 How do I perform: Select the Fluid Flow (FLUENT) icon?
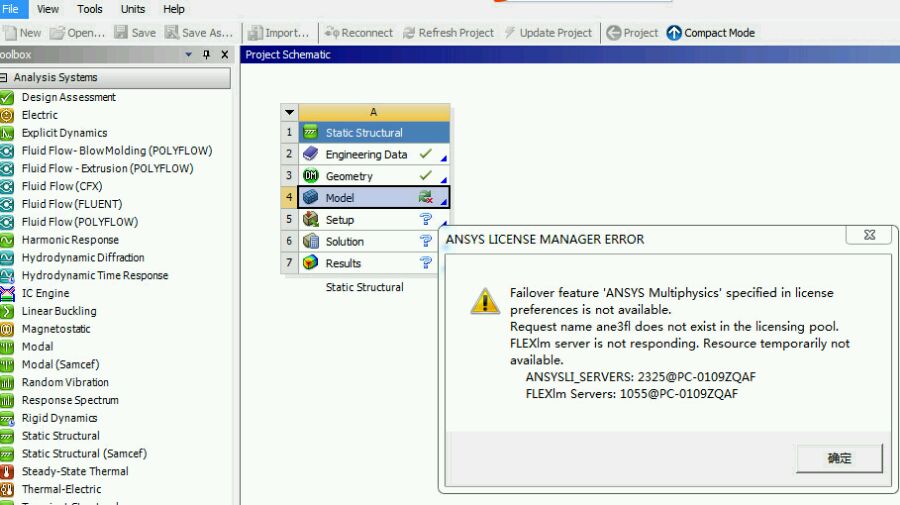click(x=7, y=204)
